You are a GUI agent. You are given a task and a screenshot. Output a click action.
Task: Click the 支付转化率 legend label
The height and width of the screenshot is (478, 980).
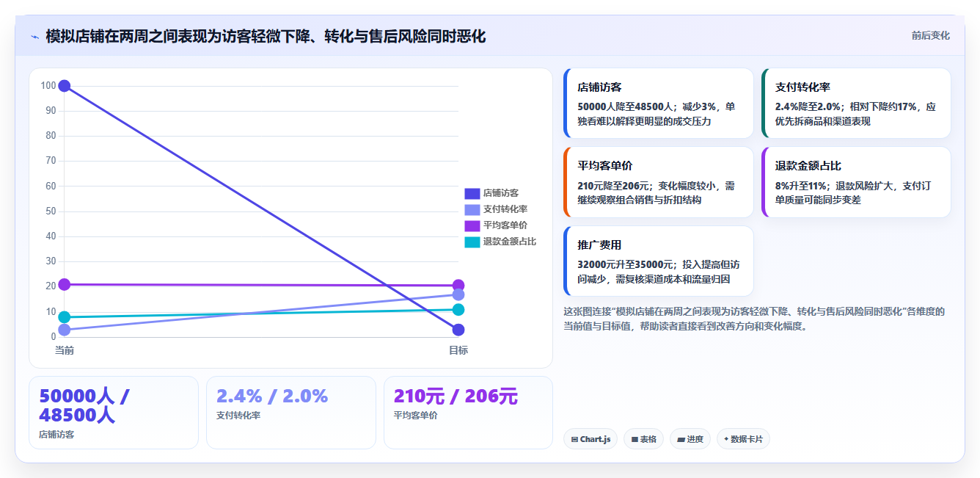click(505, 209)
